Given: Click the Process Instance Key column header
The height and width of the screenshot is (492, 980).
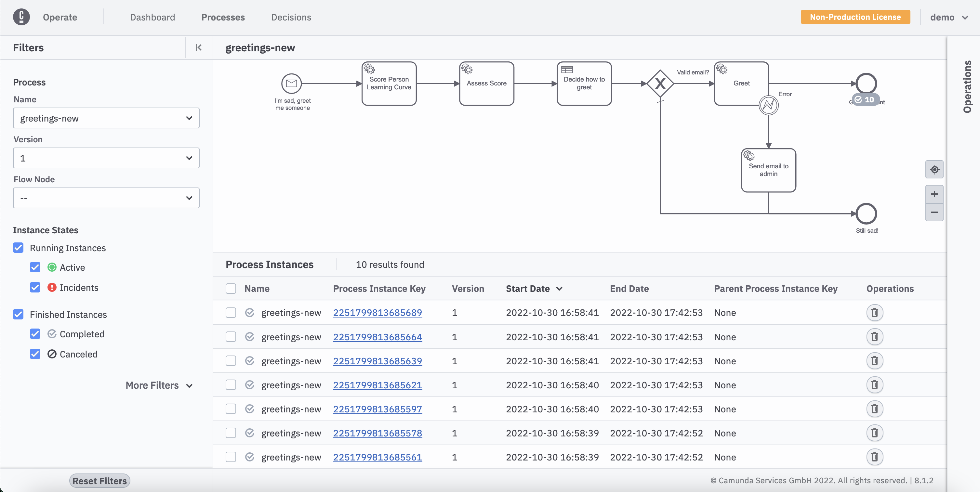Looking at the screenshot, I should (x=379, y=289).
